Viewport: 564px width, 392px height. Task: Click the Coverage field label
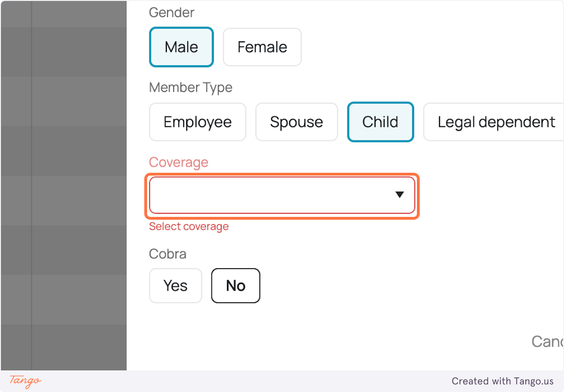(179, 162)
